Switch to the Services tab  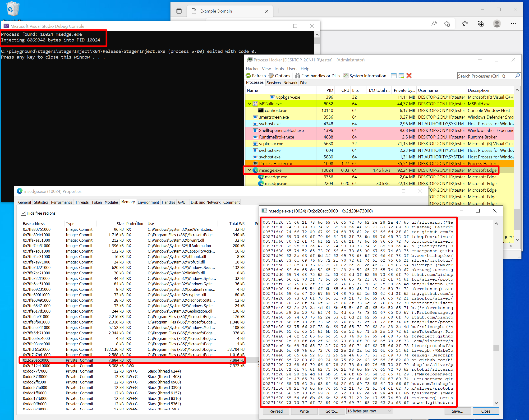[273, 83]
